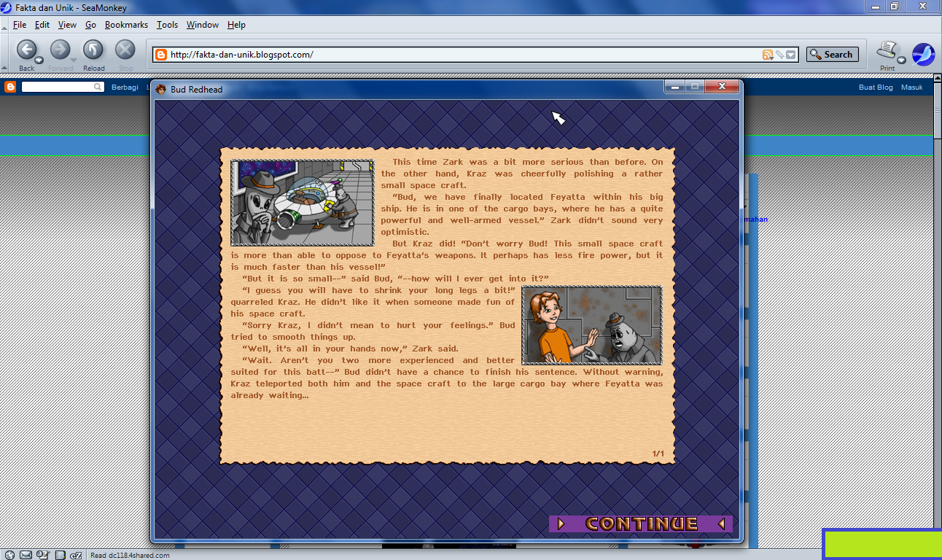Open the Buat Blog link
The image size is (942, 560).
[876, 87]
